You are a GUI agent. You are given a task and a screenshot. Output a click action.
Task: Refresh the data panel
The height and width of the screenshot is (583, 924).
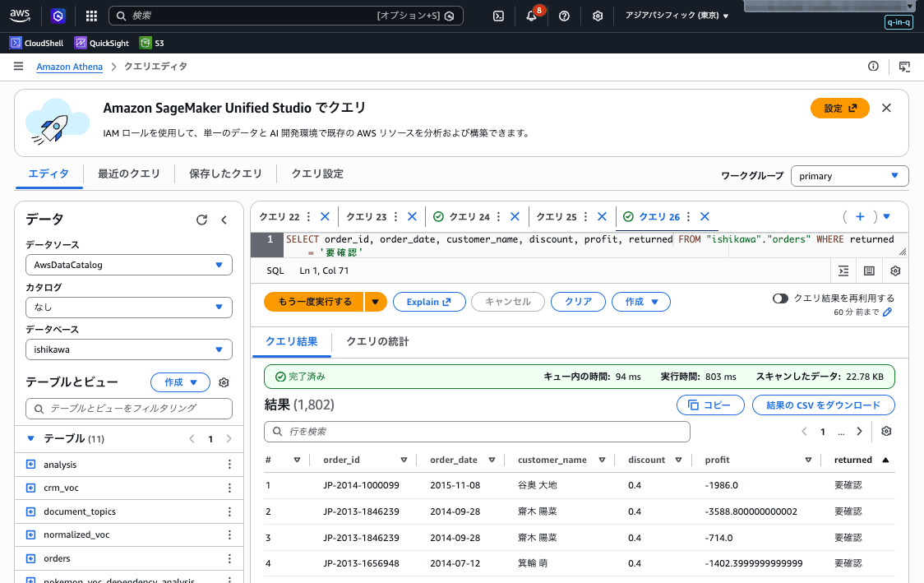[x=201, y=220]
